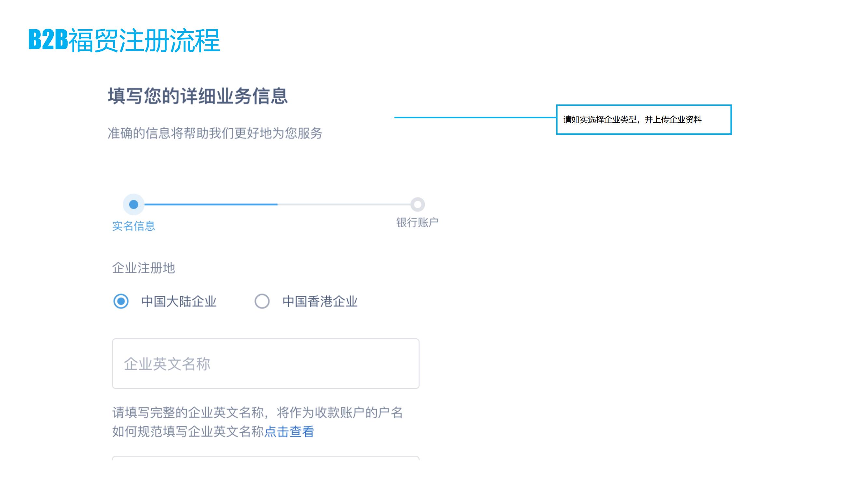Select the 中国大陆企业 radio button
This screenshot has height=488, width=868.
click(121, 301)
